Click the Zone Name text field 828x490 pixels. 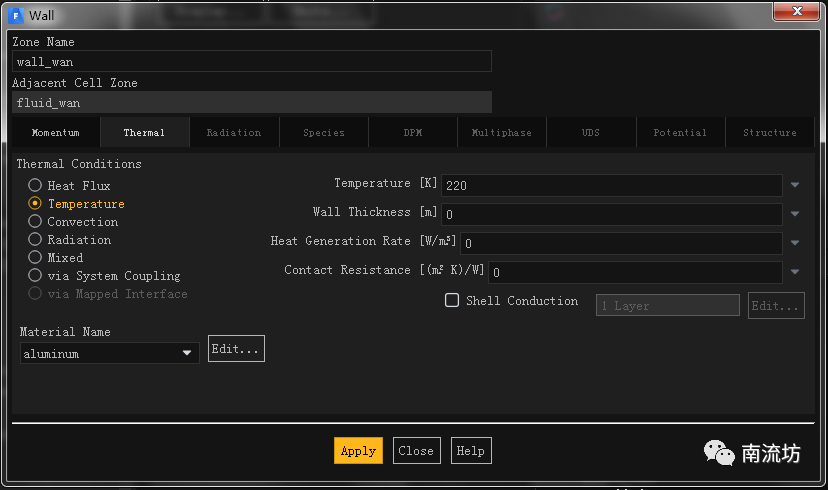click(251, 62)
